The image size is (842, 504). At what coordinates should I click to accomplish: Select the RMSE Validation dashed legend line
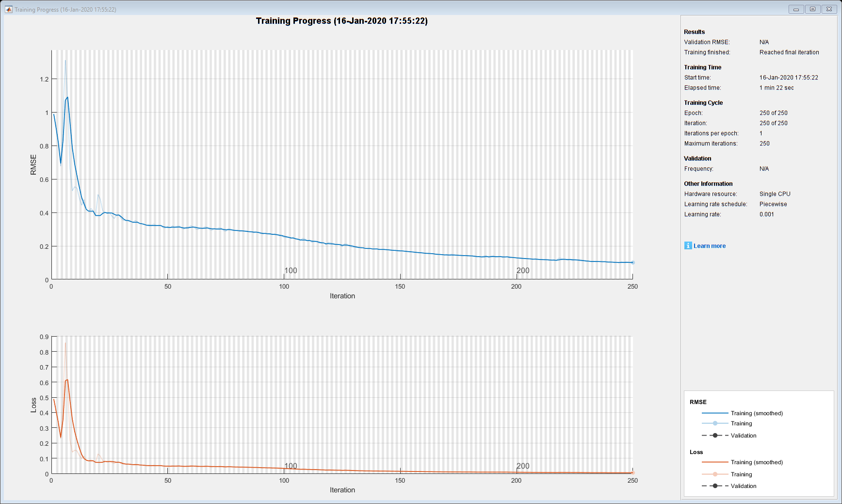click(715, 436)
